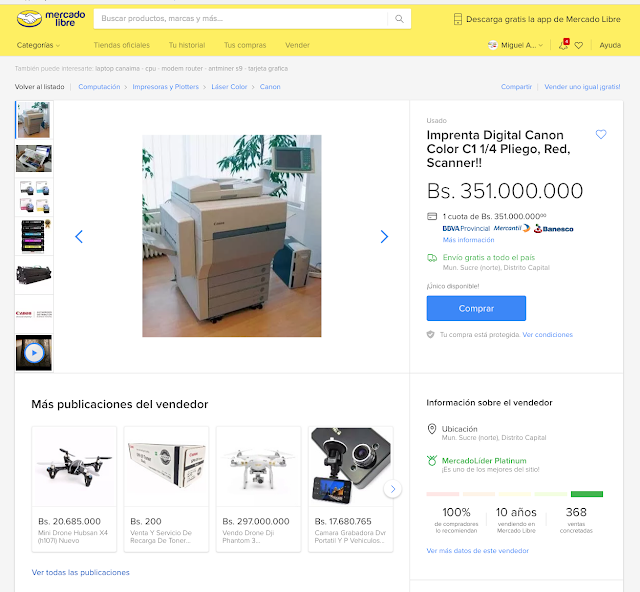Open the app download phone icon
This screenshot has width=640, height=592.
pyautogui.click(x=458, y=19)
